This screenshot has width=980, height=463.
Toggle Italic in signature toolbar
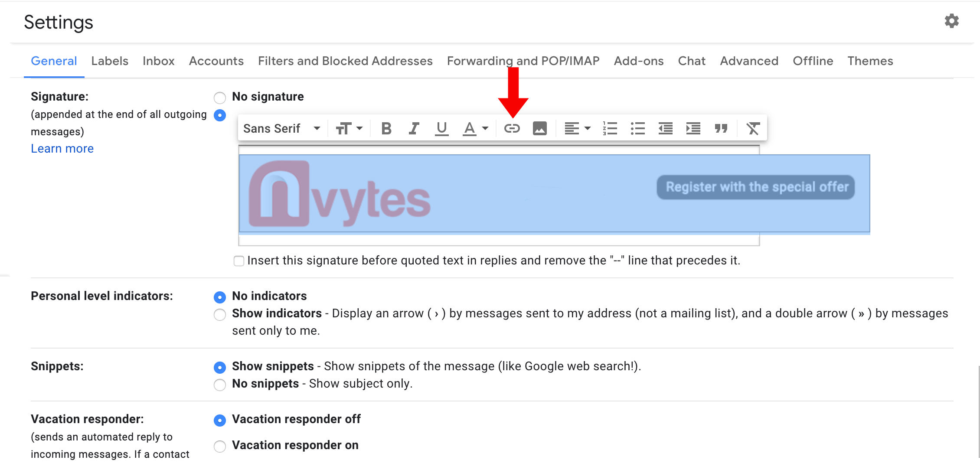(414, 129)
